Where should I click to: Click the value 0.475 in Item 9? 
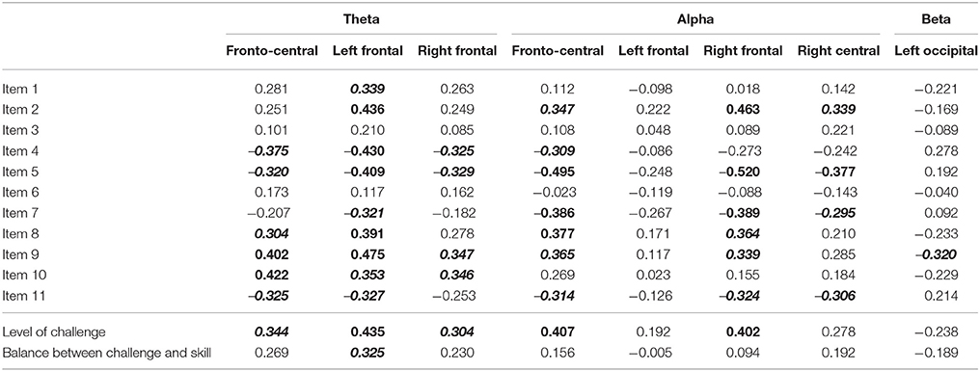(372, 256)
